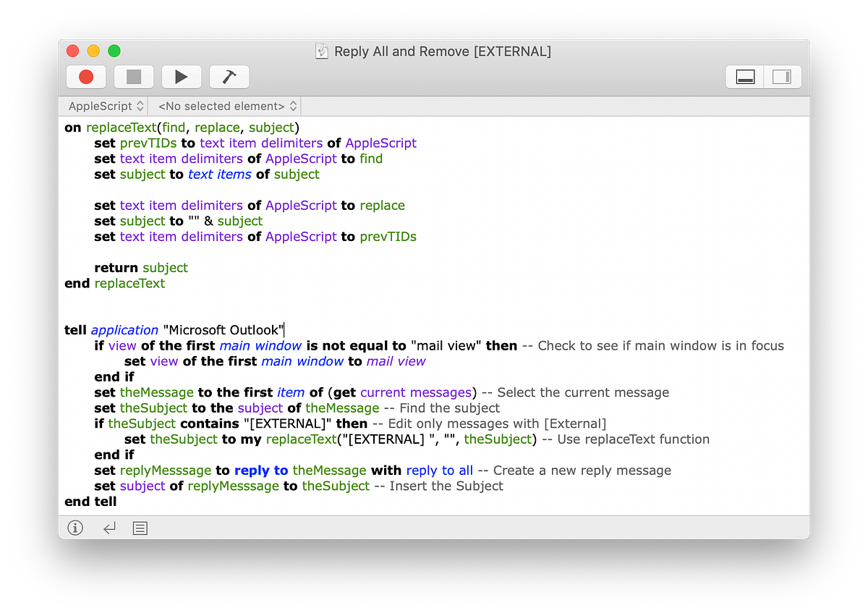Toggle the sidebar accessory view
Screen dimensions: 868x616
(782, 76)
